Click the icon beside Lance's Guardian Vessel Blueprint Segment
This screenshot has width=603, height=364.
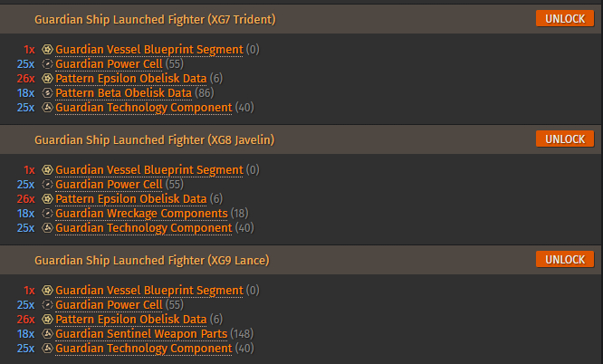(47, 290)
